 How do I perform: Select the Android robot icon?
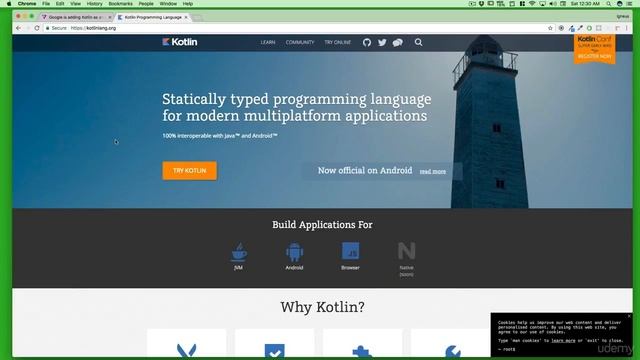[294, 252]
